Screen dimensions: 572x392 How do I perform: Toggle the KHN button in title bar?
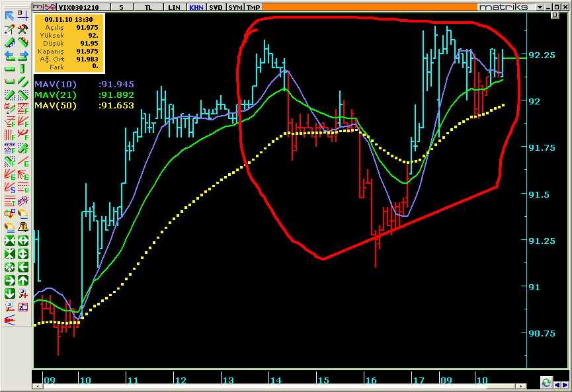(196, 7)
